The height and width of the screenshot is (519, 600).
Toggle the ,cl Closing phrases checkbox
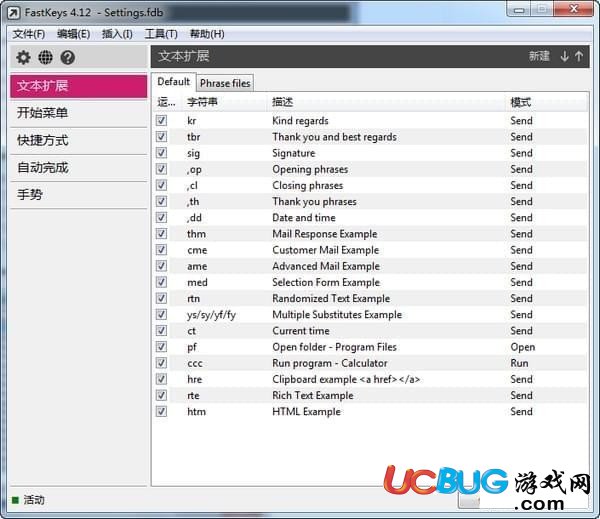(161, 185)
